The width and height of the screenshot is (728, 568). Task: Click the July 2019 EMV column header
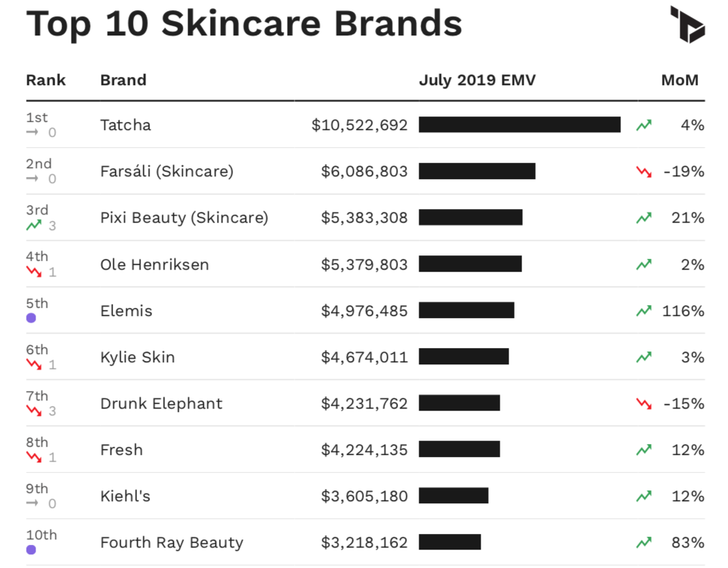click(x=477, y=80)
